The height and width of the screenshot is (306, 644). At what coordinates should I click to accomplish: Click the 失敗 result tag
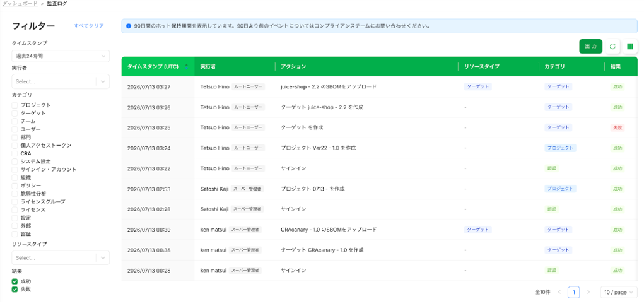(618, 127)
